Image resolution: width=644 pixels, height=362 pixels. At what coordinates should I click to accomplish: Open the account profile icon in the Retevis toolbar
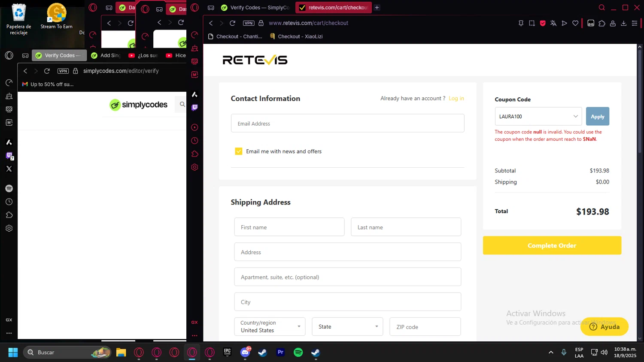(x=613, y=23)
